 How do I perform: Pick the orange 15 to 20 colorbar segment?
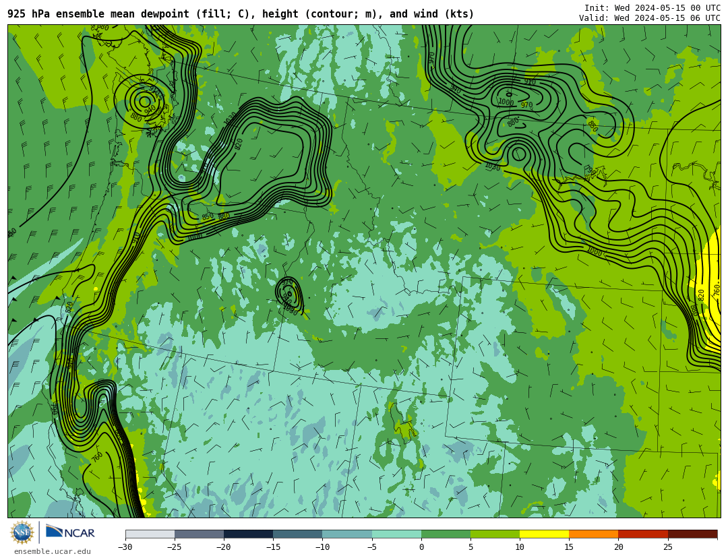click(x=594, y=534)
